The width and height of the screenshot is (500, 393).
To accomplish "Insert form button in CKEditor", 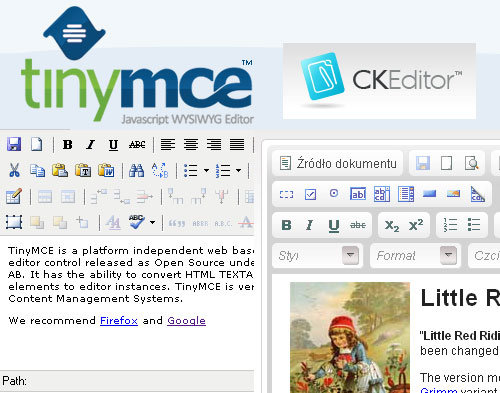I will (429, 194).
